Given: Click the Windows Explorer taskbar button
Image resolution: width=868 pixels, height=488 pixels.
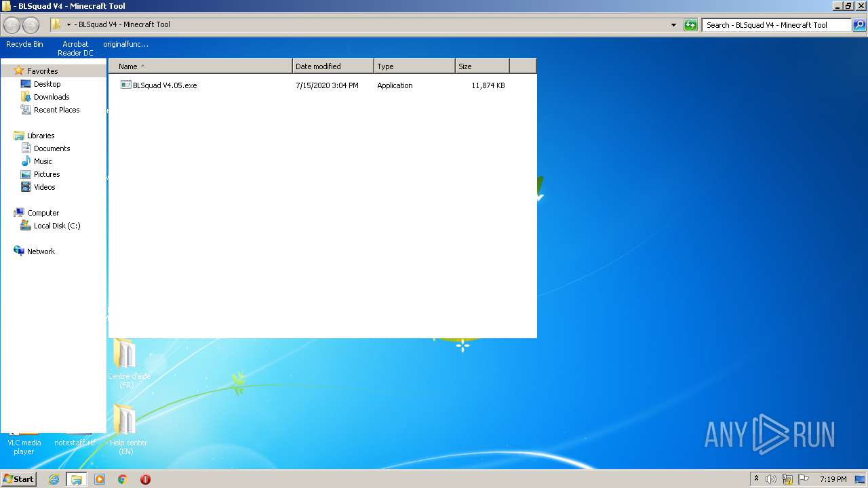Looking at the screenshot, I should 77,479.
